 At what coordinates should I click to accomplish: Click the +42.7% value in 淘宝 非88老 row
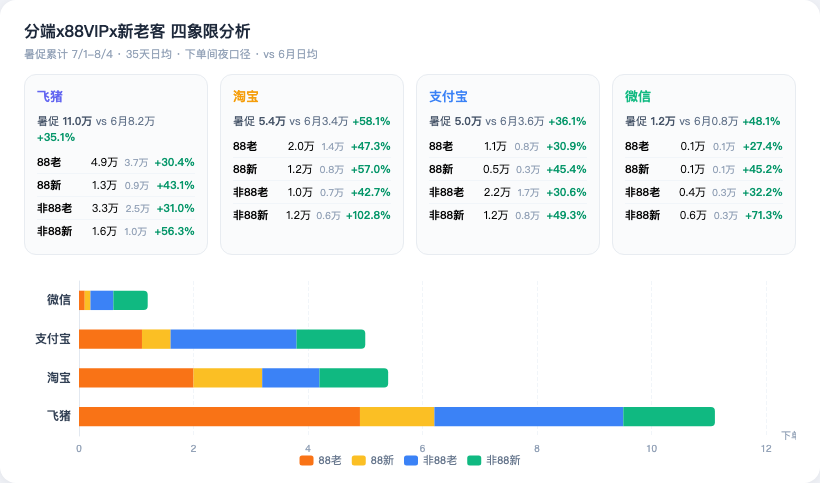(x=371, y=192)
